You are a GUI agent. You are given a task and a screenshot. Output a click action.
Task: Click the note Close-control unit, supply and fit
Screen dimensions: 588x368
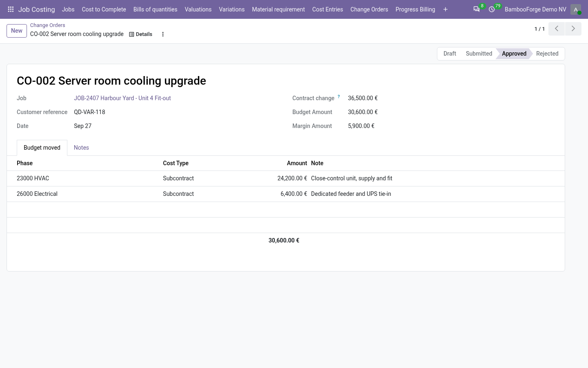352,178
